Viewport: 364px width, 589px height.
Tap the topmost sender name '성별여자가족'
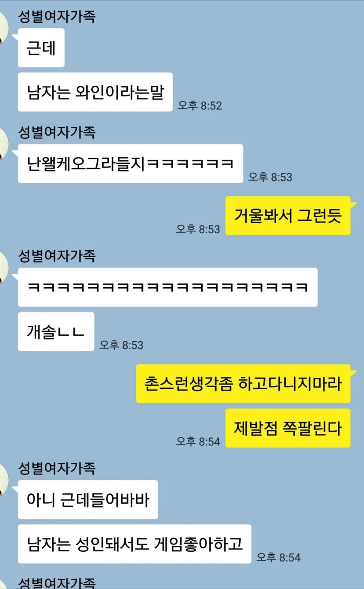tap(57, 16)
